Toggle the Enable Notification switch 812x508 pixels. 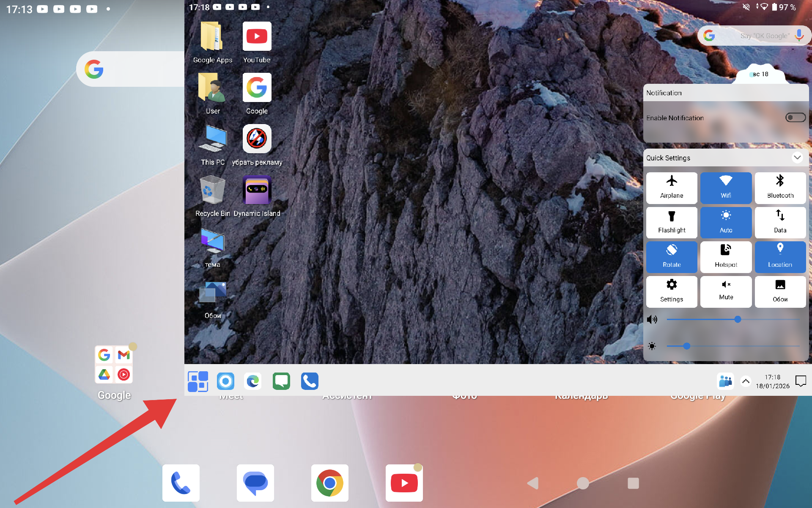click(x=795, y=118)
